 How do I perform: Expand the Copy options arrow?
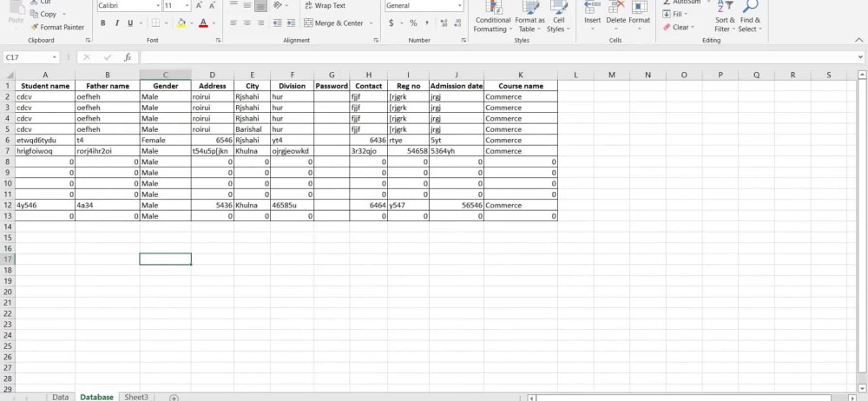point(63,14)
